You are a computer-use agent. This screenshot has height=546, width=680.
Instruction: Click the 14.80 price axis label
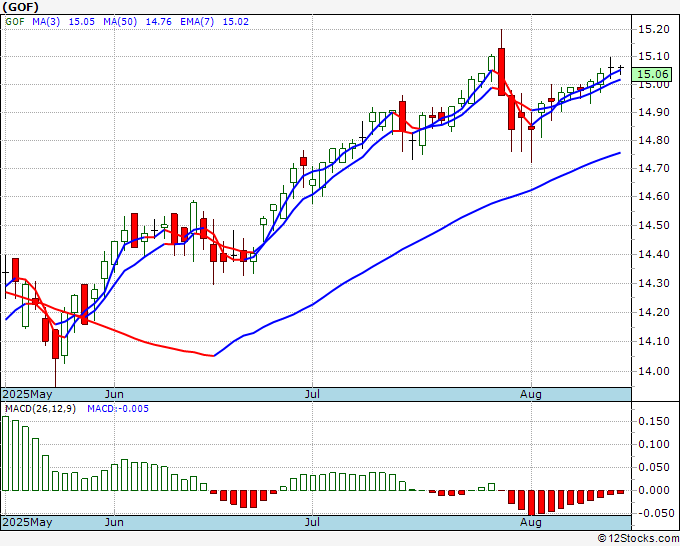(x=654, y=140)
